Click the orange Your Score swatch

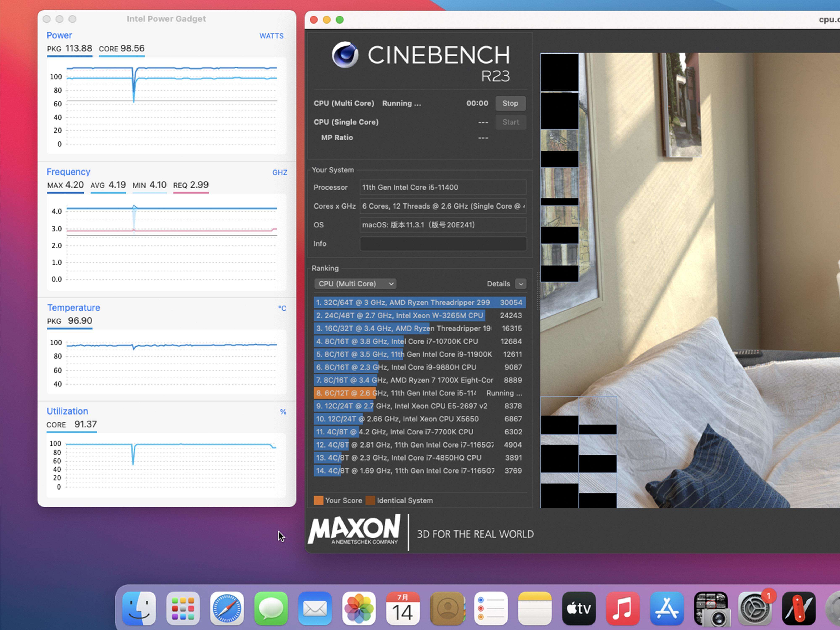pyautogui.click(x=318, y=500)
